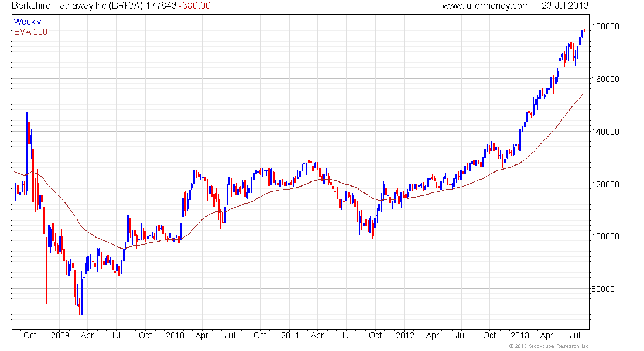Click the 140000 price axis label
This screenshot has height=351, width=644.
[x=605, y=132]
